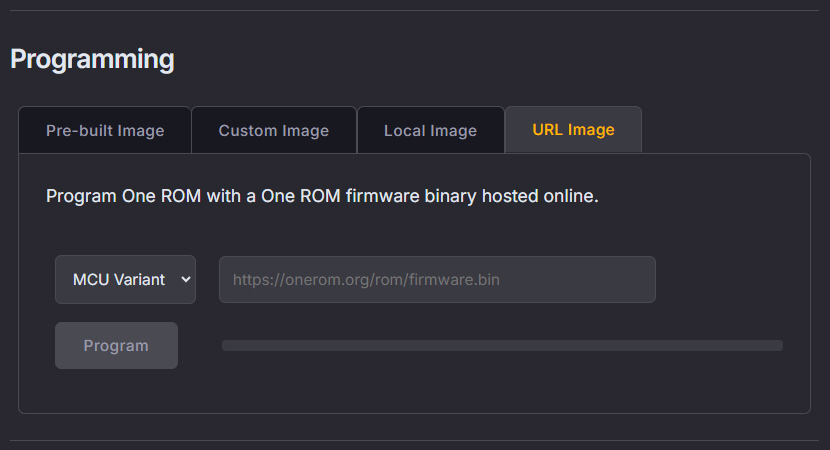Open the MCU Variant dropdown
This screenshot has height=450, width=830.
125,280
